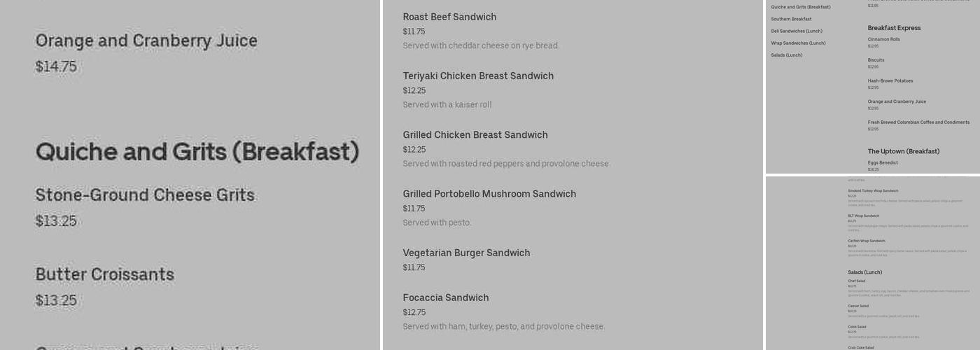Open the Cobb Salad item
The image size is (980, 350).
tap(857, 327)
